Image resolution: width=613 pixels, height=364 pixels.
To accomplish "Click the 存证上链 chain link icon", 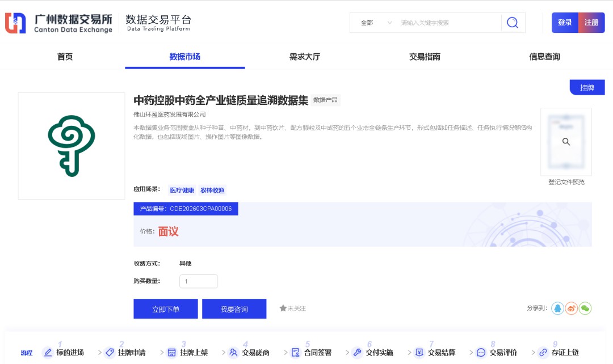I will point(543,353).
